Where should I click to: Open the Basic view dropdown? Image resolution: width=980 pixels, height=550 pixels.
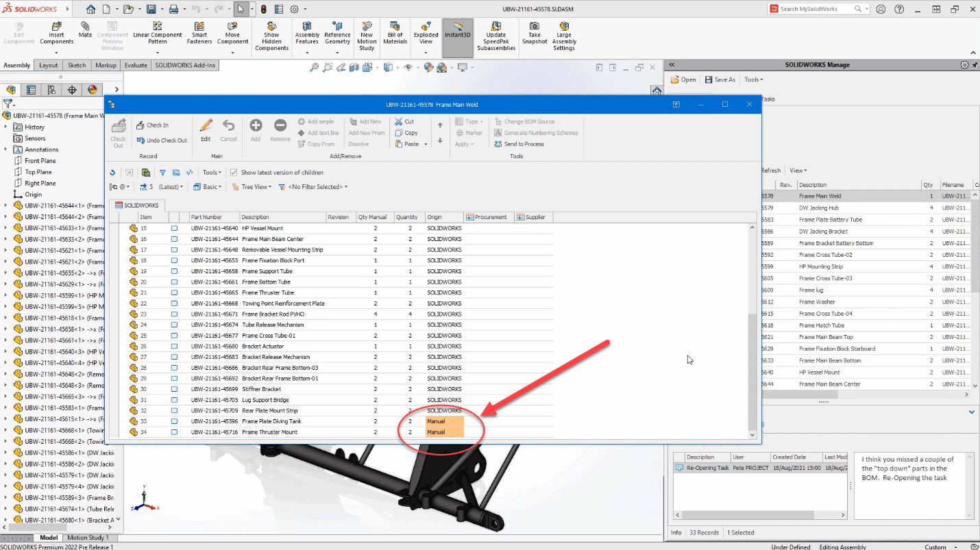(206, 186)
